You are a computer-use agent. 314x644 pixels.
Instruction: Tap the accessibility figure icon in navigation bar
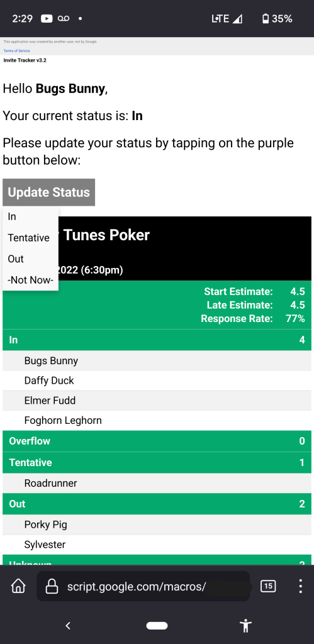pos(245,626)
